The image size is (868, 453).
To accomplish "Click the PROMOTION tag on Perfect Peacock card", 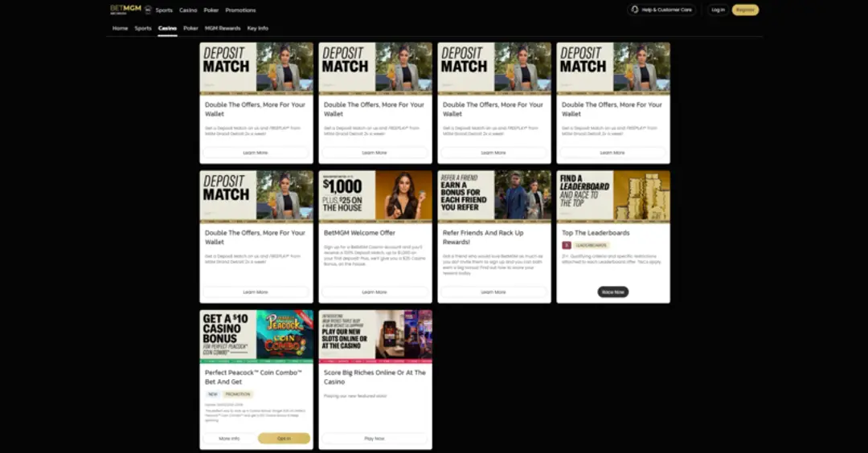I will tap(238, 394).
